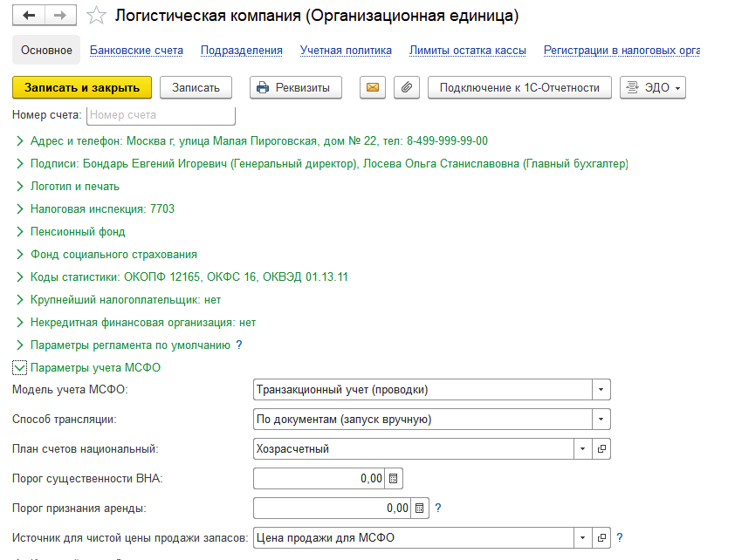Switch to Подразделения tab
The image size is (735, 560).
[x=242, y=50]
